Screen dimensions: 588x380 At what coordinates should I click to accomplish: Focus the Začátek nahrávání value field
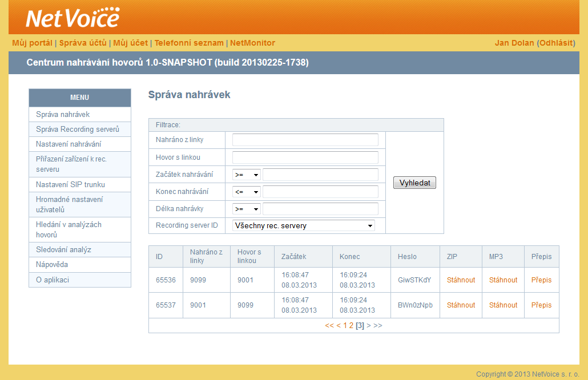click(x=321, y=175)
